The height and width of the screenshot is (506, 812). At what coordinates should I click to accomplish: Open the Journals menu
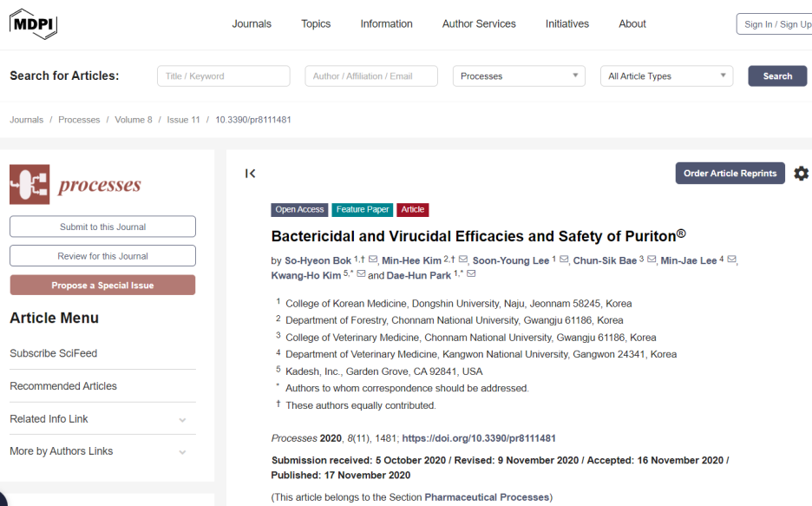pyautogui.click(x=252, y=23)
